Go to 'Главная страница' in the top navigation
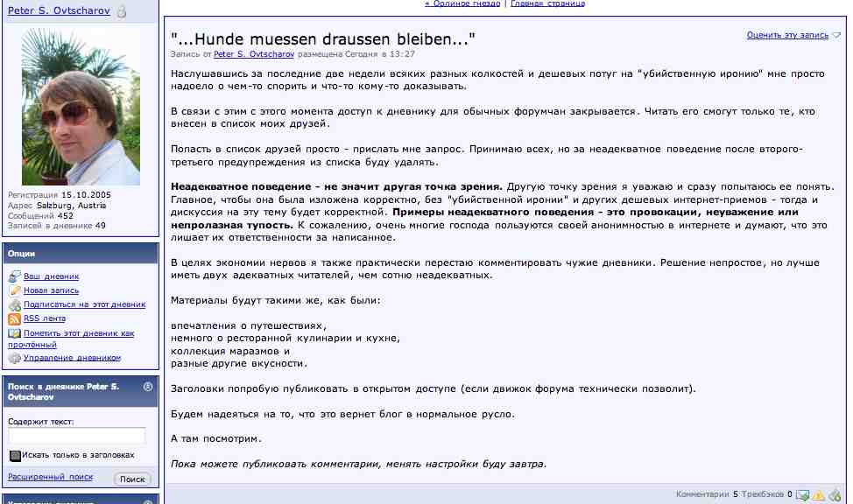Image resolution: width=853 pixels, height=504 pixels. click(x=547, y=3)
